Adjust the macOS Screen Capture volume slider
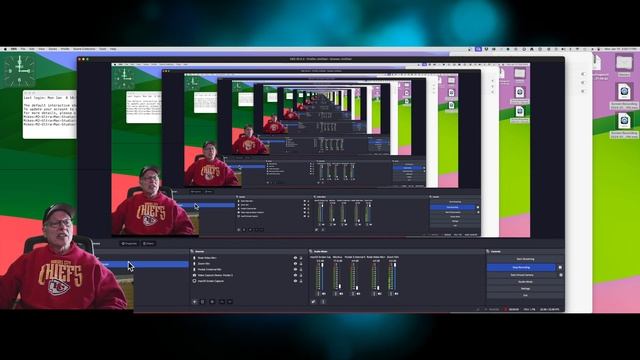640x360 pixels. pos(322,276)
